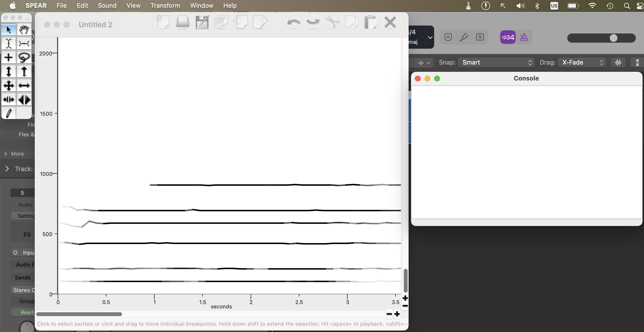Viewport: 644px width, 332px height.
Task: Select the pencil draw tool
Action: 8,113
